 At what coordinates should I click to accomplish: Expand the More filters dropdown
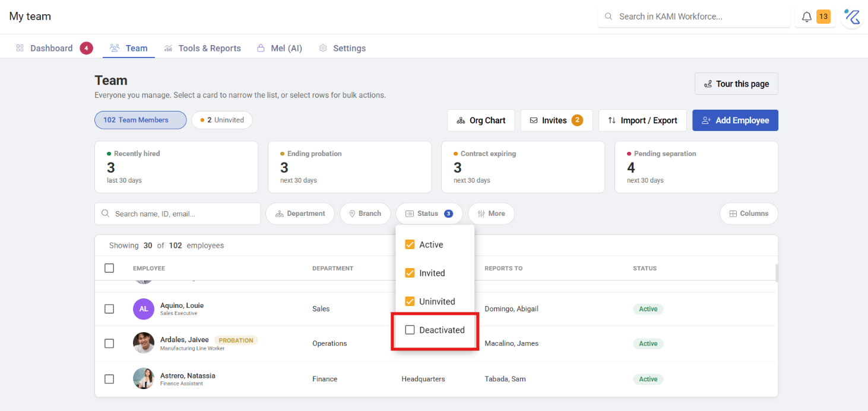coord(491,214)
